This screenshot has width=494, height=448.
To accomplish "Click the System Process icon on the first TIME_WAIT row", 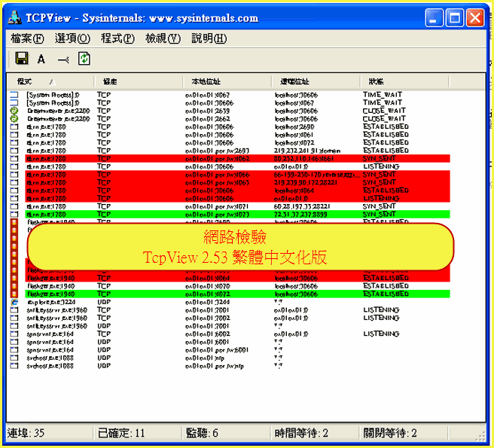I will tap(14, 95).
